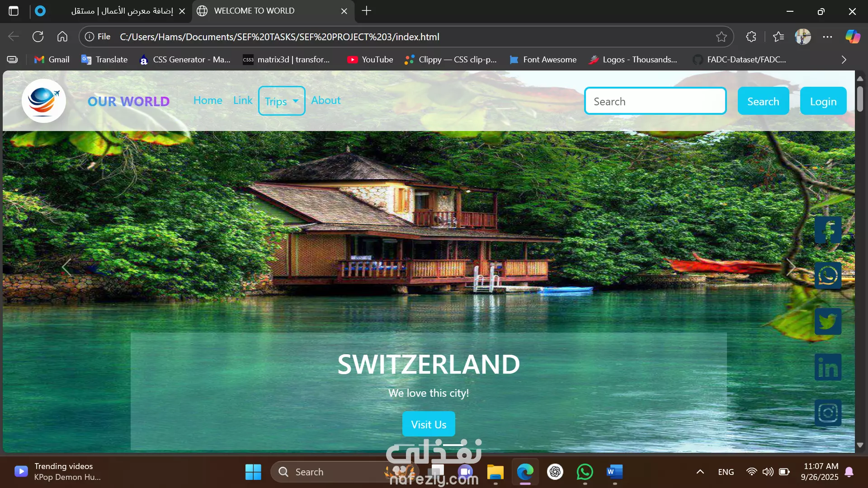Open the About nav link
This screenshot has height=488, width=868.
[x=325, y=100]
